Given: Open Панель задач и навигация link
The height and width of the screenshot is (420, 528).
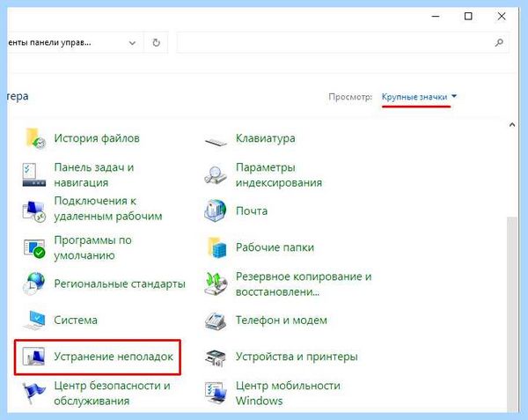Looking at the screenshot, I should [94, 175].
